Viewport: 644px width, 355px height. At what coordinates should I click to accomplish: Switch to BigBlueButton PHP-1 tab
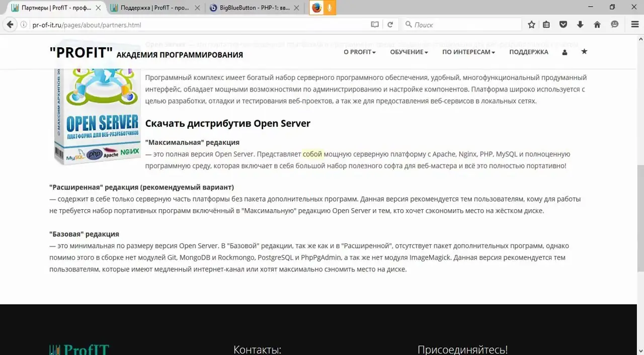click(254, 8)
